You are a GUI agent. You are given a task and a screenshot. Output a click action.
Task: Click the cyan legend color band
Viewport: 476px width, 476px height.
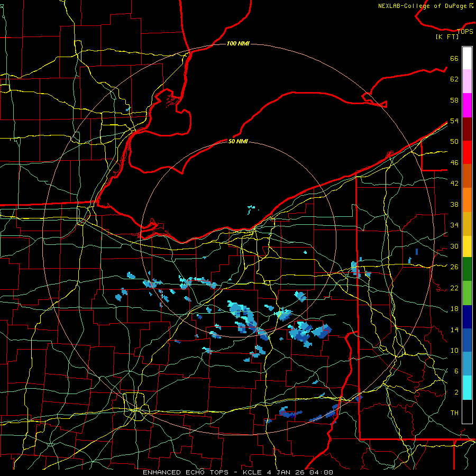467,388
